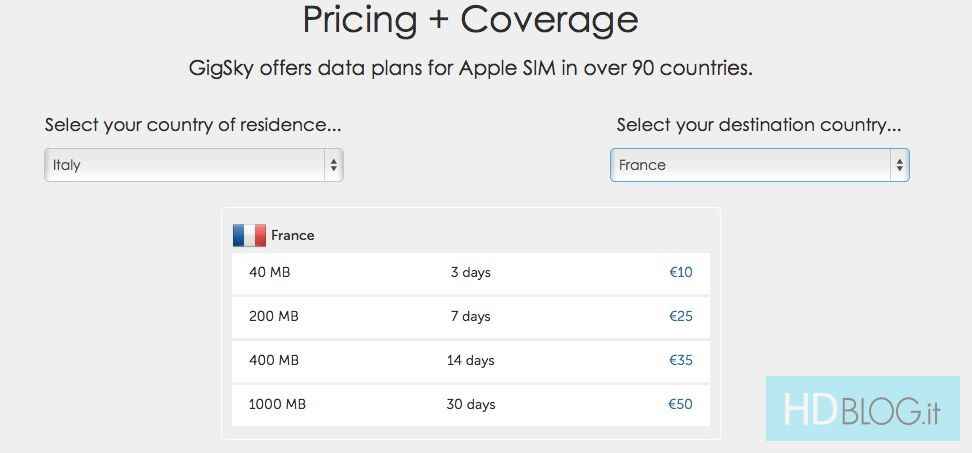
Task: Click the Italy dropdown stepper arrows
Action: [333, 165]
